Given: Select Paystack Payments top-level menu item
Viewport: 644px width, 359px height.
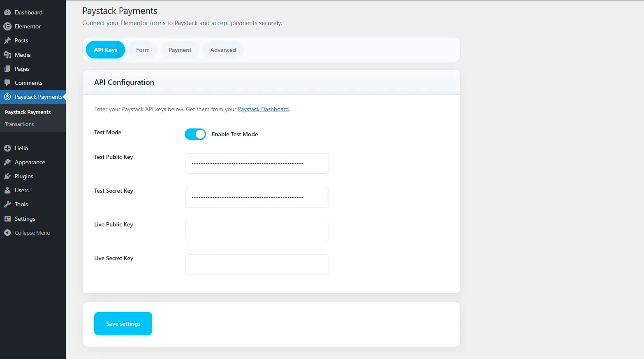Looking at the screenshot, I should coord(33,97).
